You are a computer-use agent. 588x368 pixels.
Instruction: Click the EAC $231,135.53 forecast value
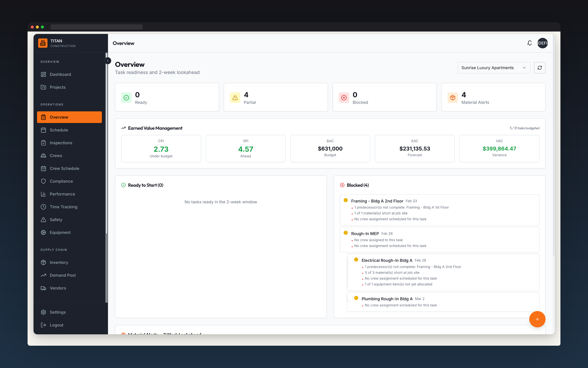click(x=415, y=149)
